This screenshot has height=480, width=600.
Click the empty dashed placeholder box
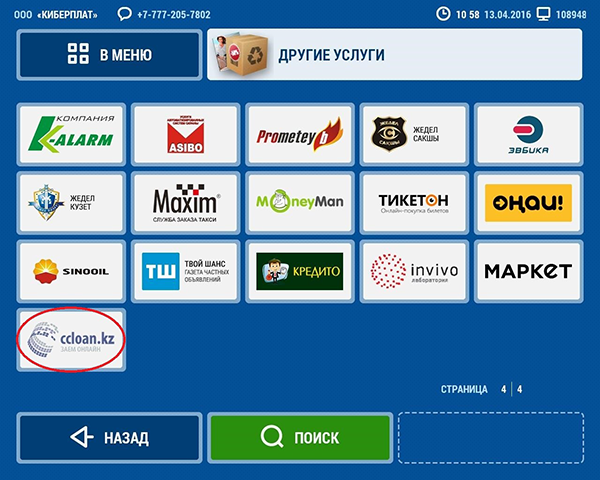coord(491,438)
